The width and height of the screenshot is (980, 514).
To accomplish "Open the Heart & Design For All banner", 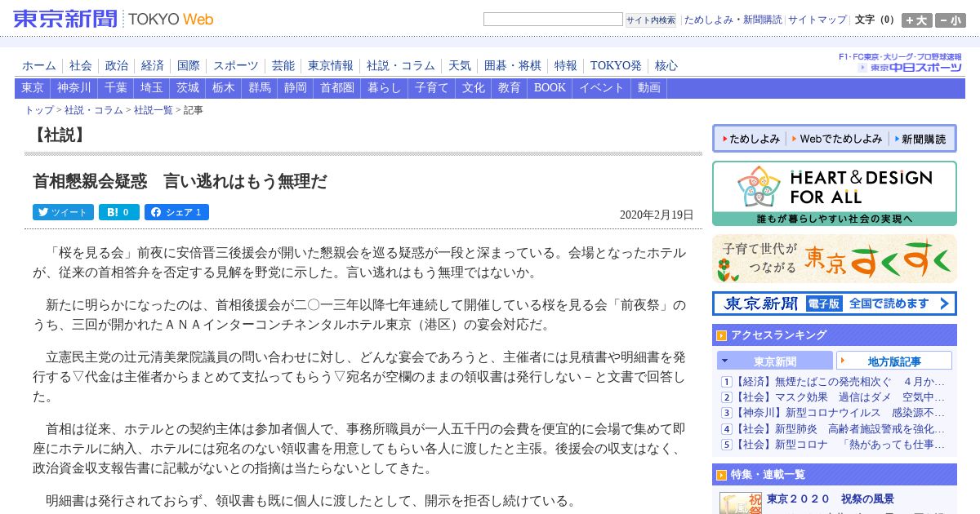I will point(834,193).
